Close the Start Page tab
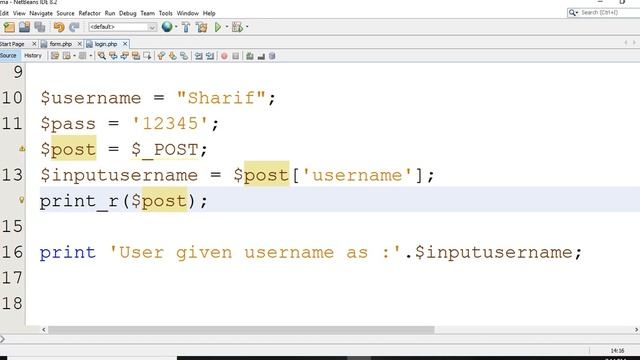 pyautogui.click(x=34, y=44)
